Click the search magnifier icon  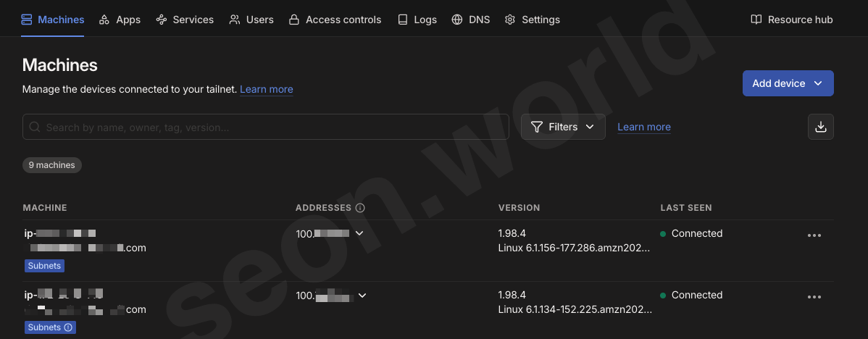pos(34,127)
